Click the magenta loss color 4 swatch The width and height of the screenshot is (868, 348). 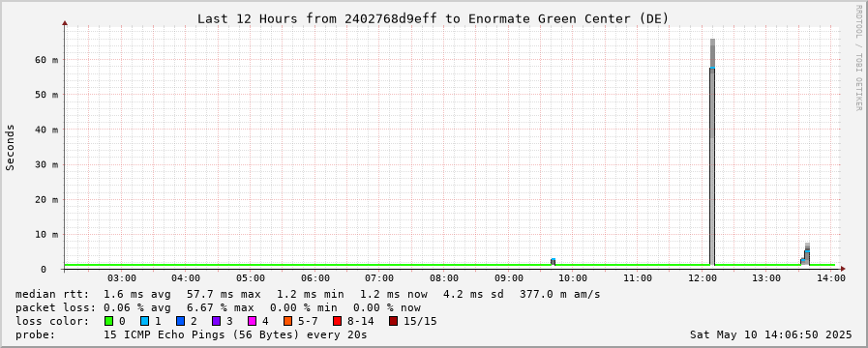pyautogui.click(x=252, y=321)
